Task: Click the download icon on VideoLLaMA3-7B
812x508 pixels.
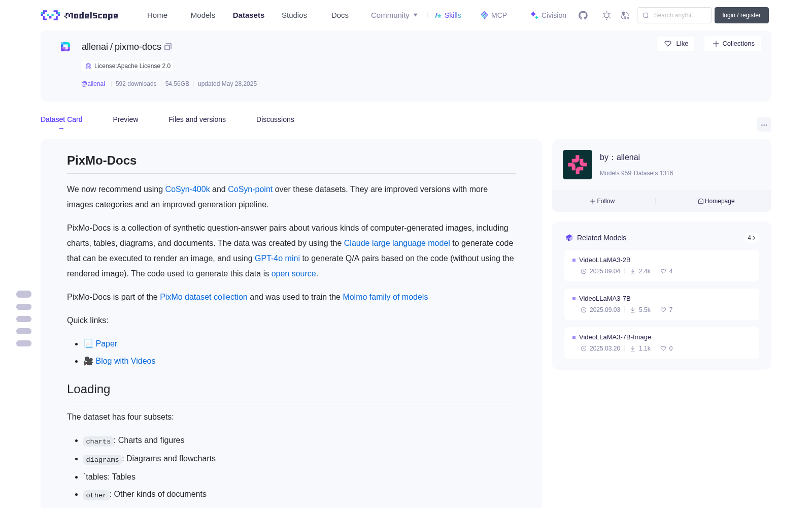Action: 633,310
